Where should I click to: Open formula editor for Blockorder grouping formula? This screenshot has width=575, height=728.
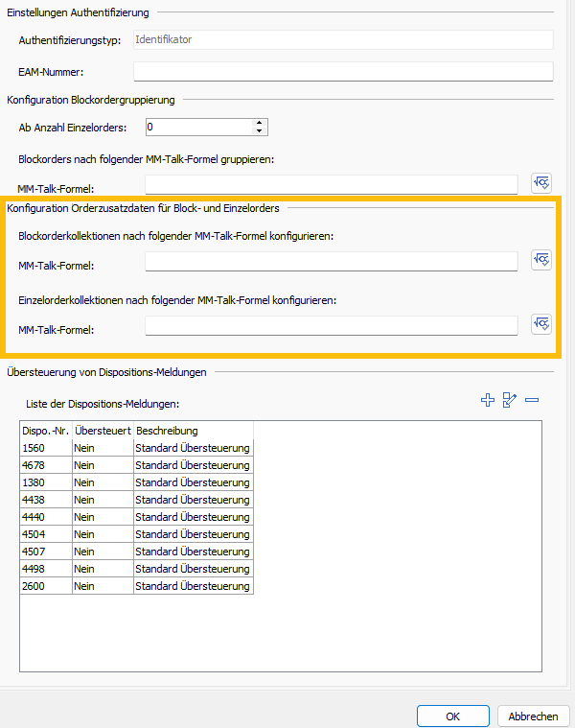(x=542, y=184)
